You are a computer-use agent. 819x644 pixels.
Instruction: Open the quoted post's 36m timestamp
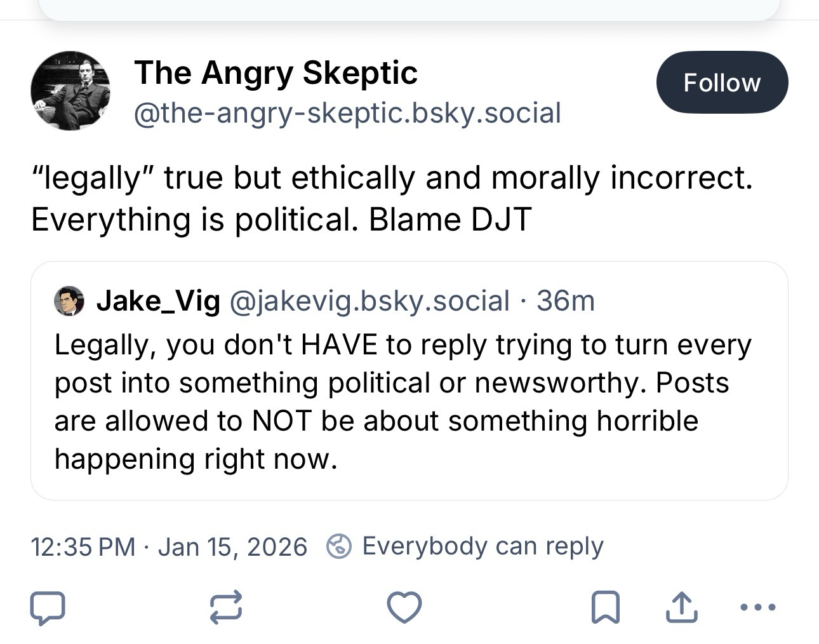[x=566, y=301]
